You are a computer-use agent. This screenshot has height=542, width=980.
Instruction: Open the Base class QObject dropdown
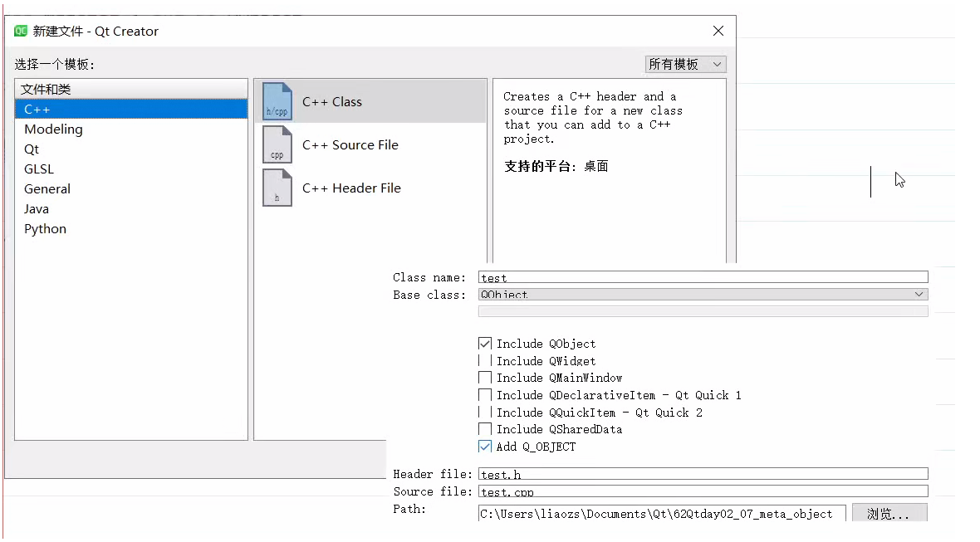[703, 295]
